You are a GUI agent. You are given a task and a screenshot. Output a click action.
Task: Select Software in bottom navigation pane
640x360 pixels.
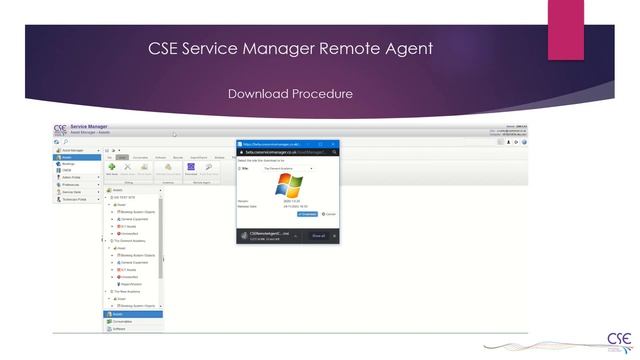click(133, 329)
